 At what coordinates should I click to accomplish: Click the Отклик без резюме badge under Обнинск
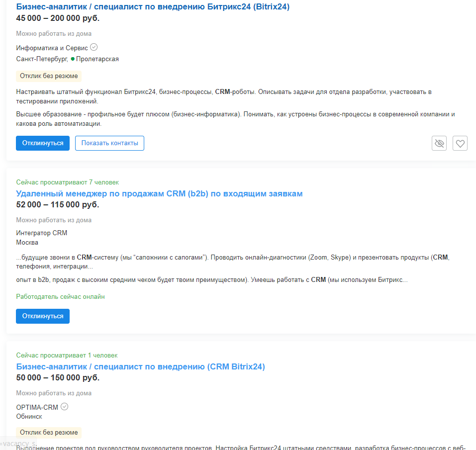pyautogui.click(x=49, y=433)
